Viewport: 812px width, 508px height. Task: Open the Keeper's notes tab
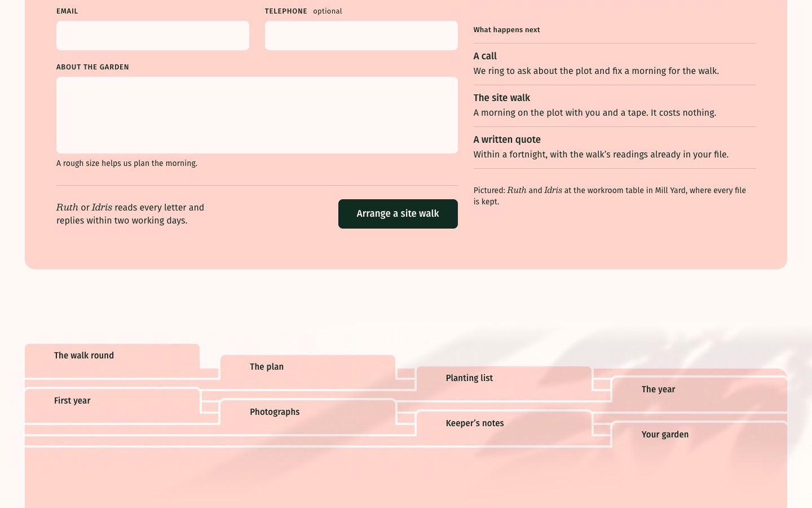click(504, 423)
